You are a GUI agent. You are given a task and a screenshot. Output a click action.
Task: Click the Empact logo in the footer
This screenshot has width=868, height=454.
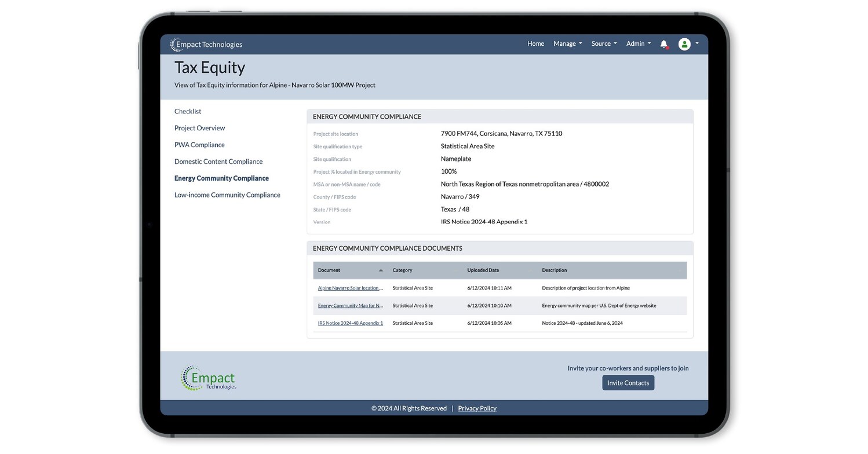(208, 378)
